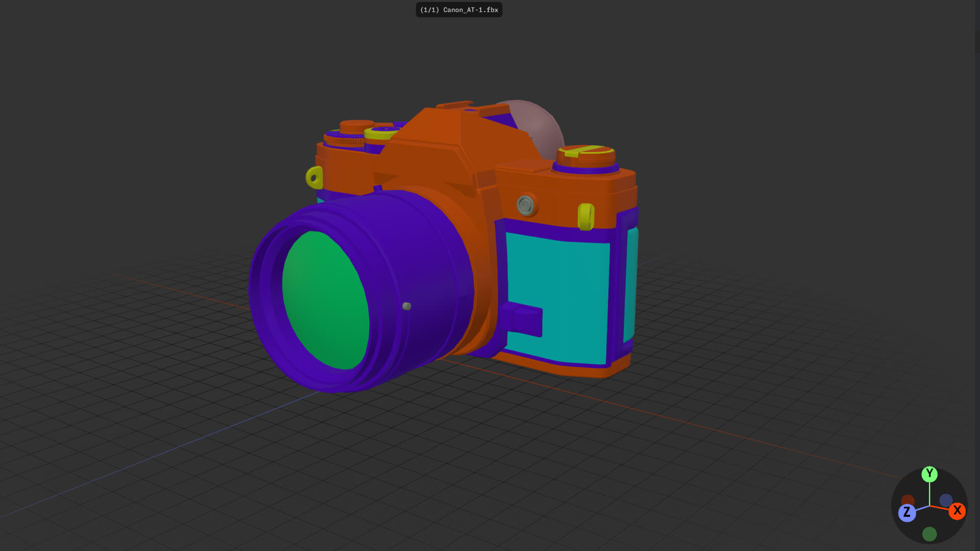This screenshot has width=980, height=551.
Task: Click the green Y axis gizmo ball
Action: [929, 474]
